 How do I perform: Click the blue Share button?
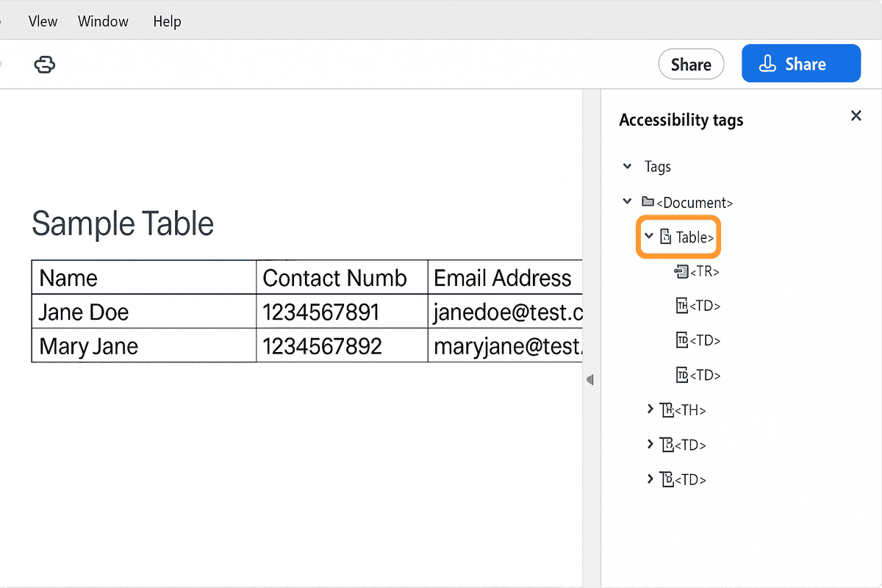coord(801,63)
